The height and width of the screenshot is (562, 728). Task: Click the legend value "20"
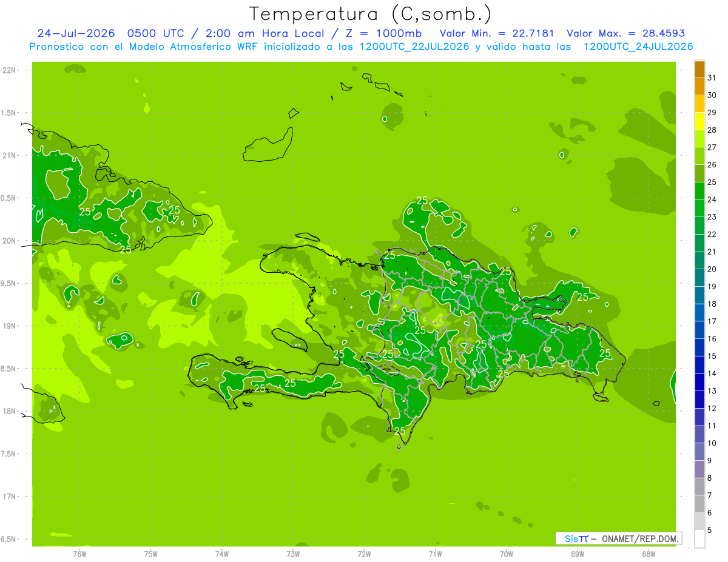click(712, 269)
